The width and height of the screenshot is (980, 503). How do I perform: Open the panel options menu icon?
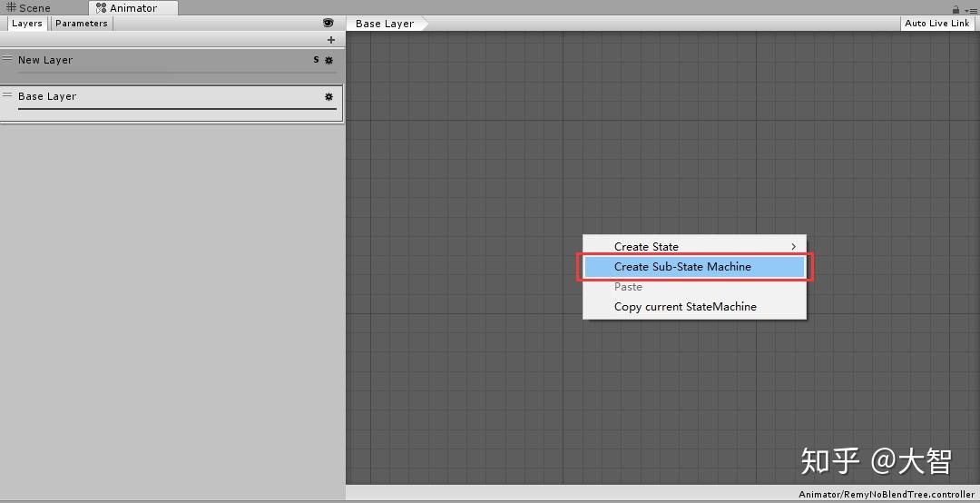(969, 10)
